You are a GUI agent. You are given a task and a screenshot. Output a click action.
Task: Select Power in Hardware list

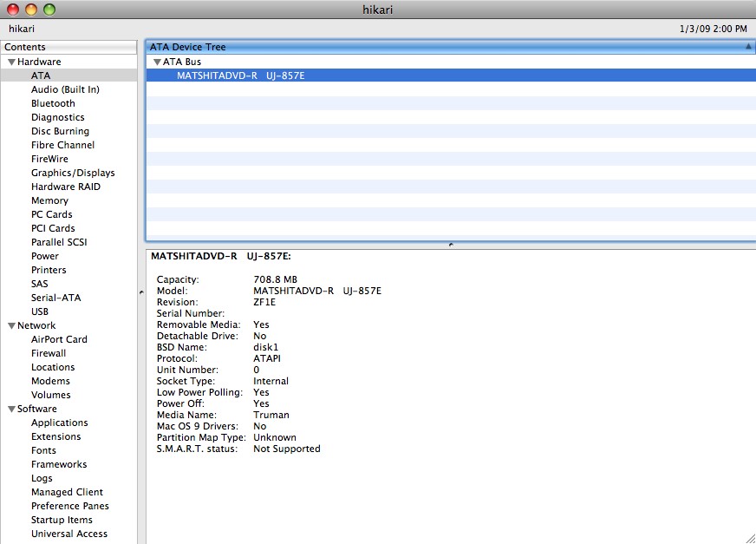click(x=45, y=256)
